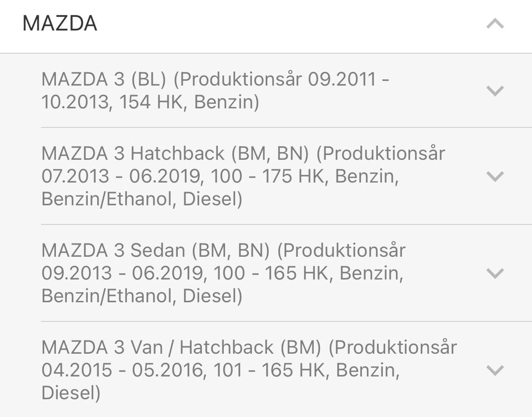Expand the MAZDA 3 Hatchback (BM, BN) chevron
This screenshot has height=417, width=532.
pos(494,176)
